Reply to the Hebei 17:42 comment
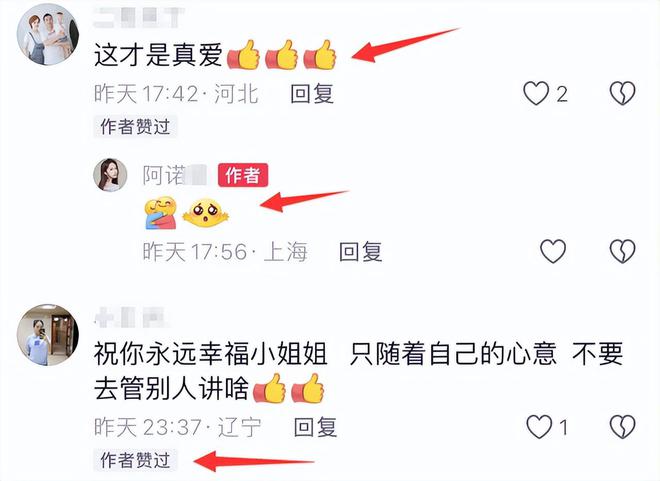Viewport: 660px width, 481px height. point(312,93)
